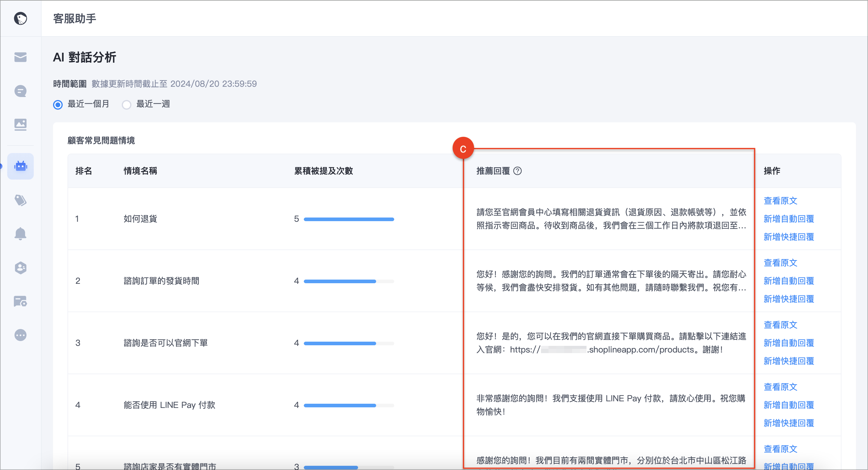This screenshot has width=868, height=470.
Task: Click 查看原文 for 諮詢店家是否有實體門市 row
Action: tap(780, 449)
